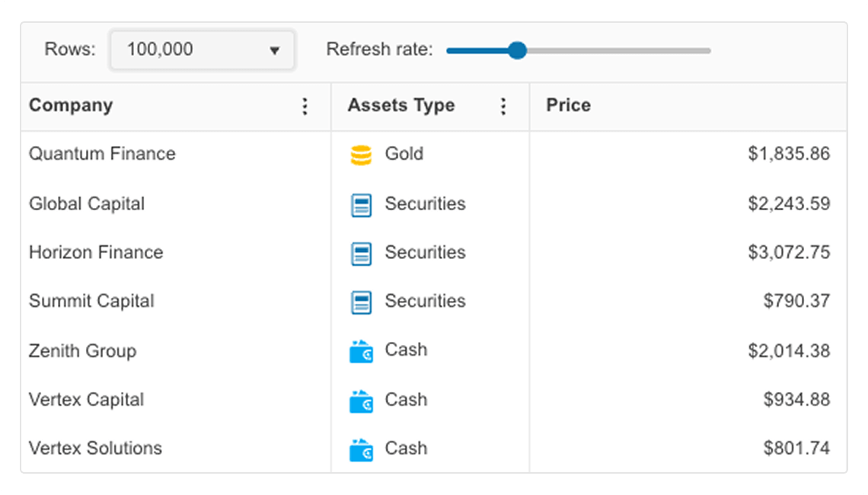Click the Securities icon in Global Capital row
This screenshot has width=868, height=495.
[x=361, y=205]
